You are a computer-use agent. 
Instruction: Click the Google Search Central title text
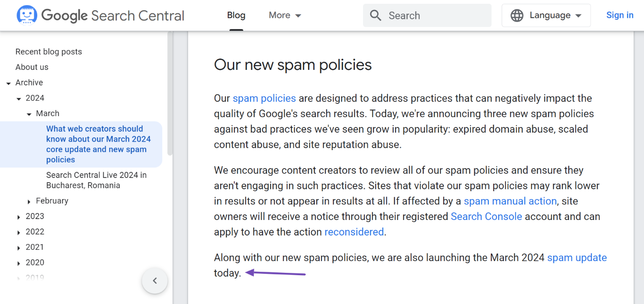pyautogui.click(x=113, y=16)
